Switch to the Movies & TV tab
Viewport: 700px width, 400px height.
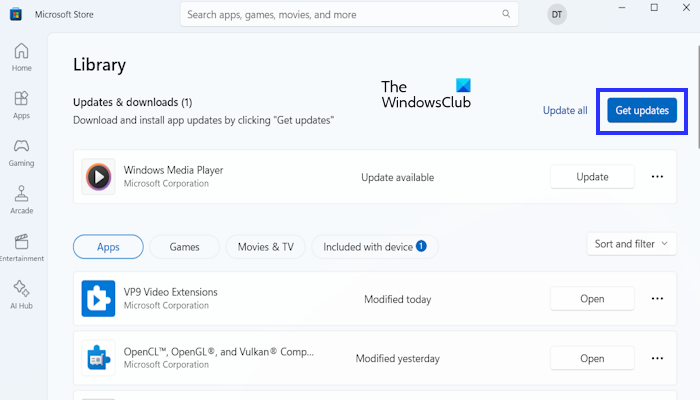click(266, 247)
